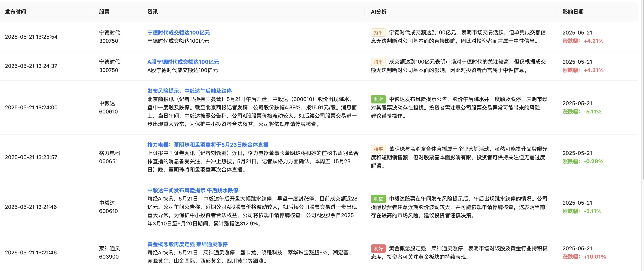The image size is (644, 271).
Task: Select the 13:21:46 timestamp in 中毅达 row
Action: tap(31, 207)
